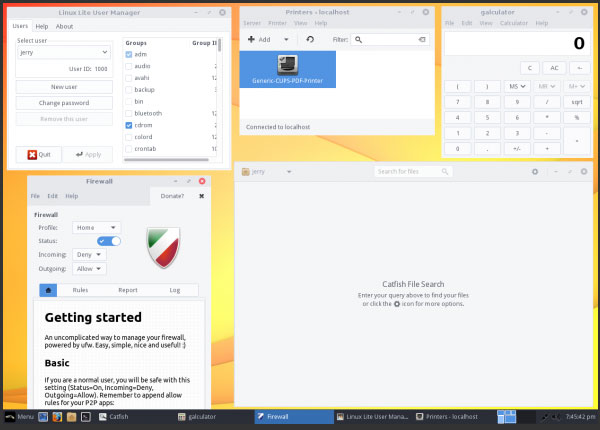Click the Add printer plus icon
Screen dimensions: 600x430
[251, 39]
